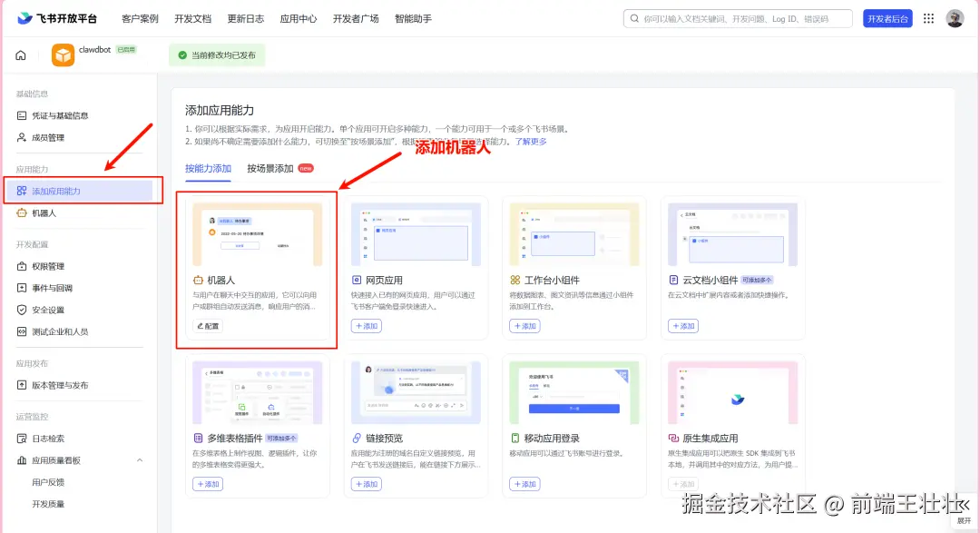This screenshot has width=980, height=533.
Task: Click the 移动应用登录 preview thumbnail
Action: coord(574,393)
